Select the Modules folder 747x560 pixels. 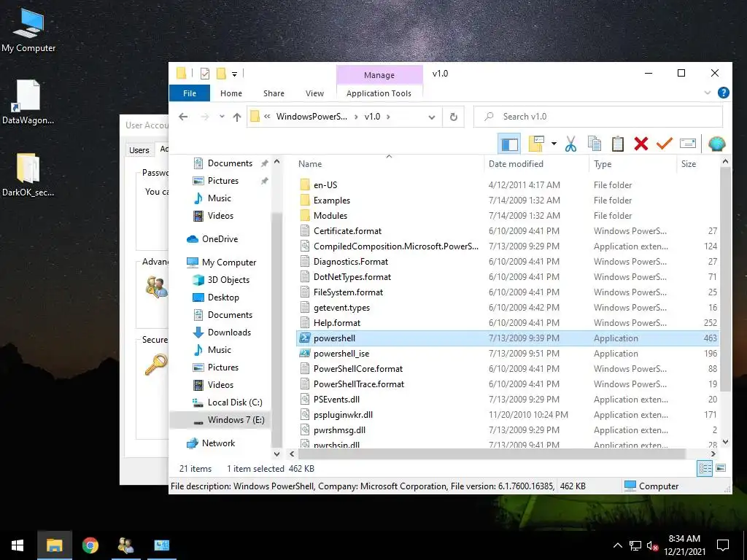[x=330, y=216]
